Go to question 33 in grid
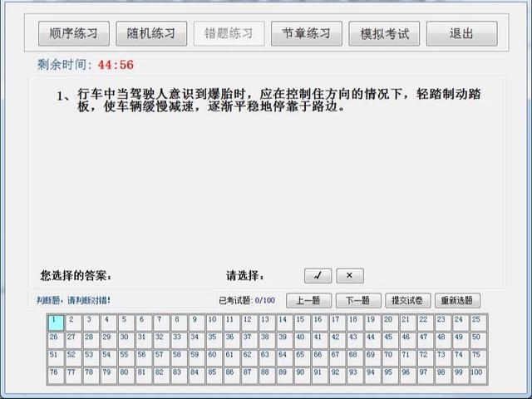 pos(180,340)
